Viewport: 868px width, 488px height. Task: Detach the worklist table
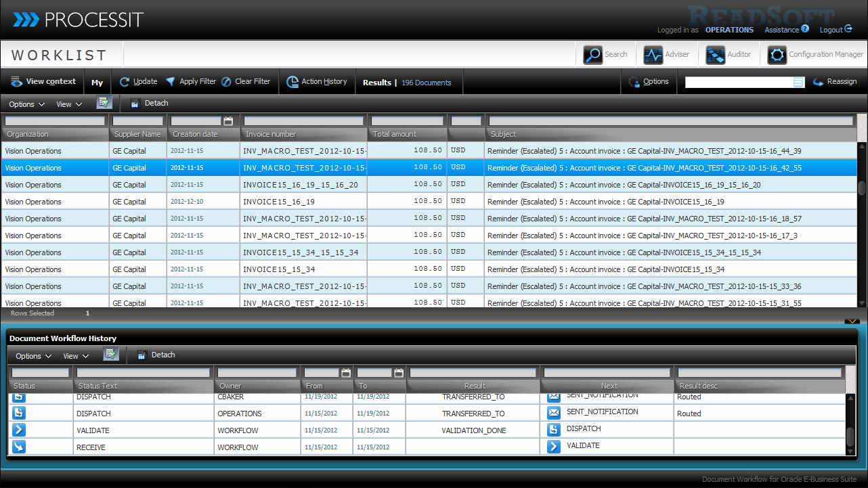click(150, 104)
